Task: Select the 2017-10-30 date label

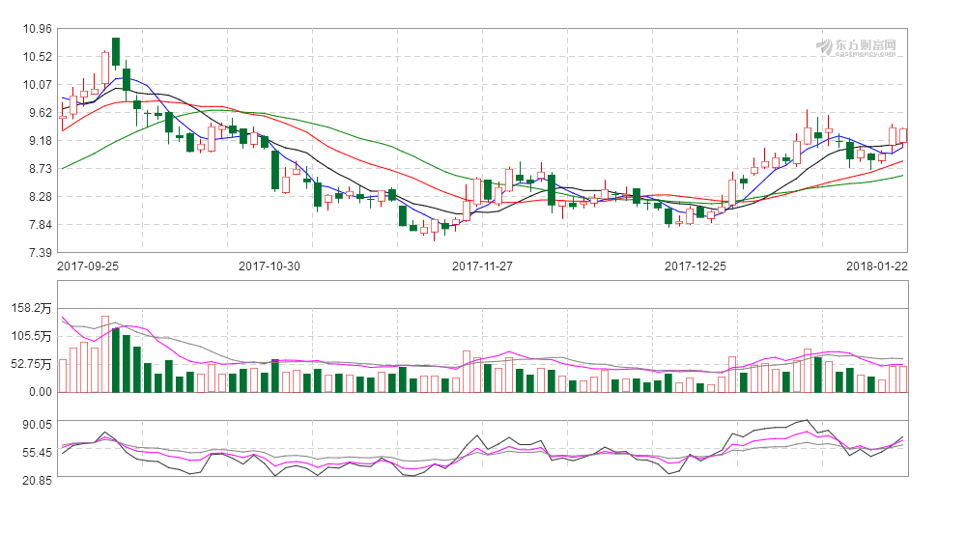Action: (x=270, y=266)
